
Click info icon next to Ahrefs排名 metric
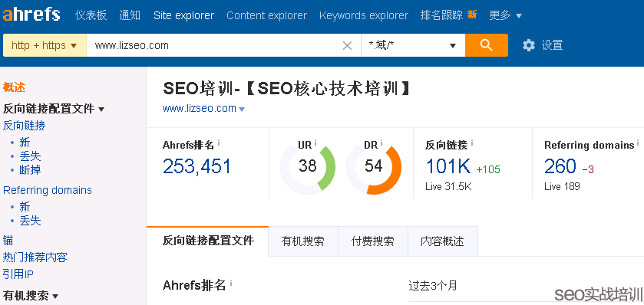[219, 143]
